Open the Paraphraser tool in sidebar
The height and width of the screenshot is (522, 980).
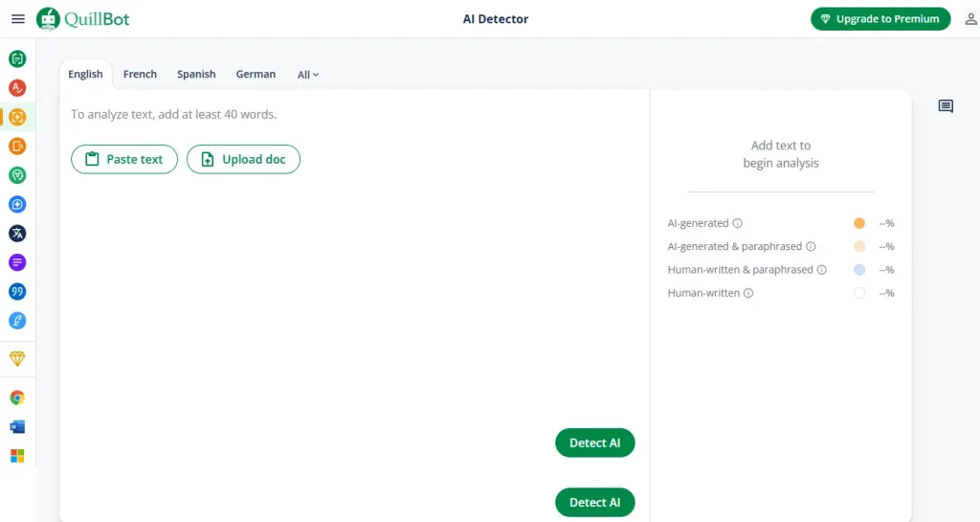[x=17, y=59]
